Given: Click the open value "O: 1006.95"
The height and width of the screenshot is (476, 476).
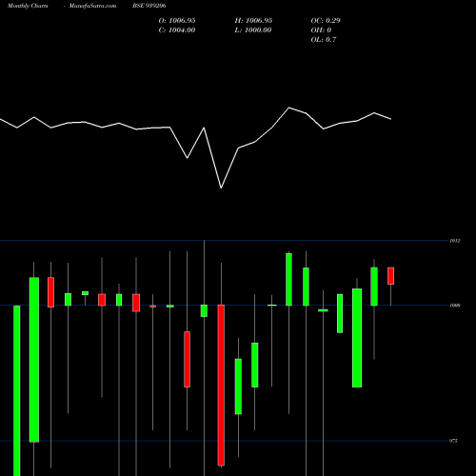Looking at the screenshot, I should point(177,21).
